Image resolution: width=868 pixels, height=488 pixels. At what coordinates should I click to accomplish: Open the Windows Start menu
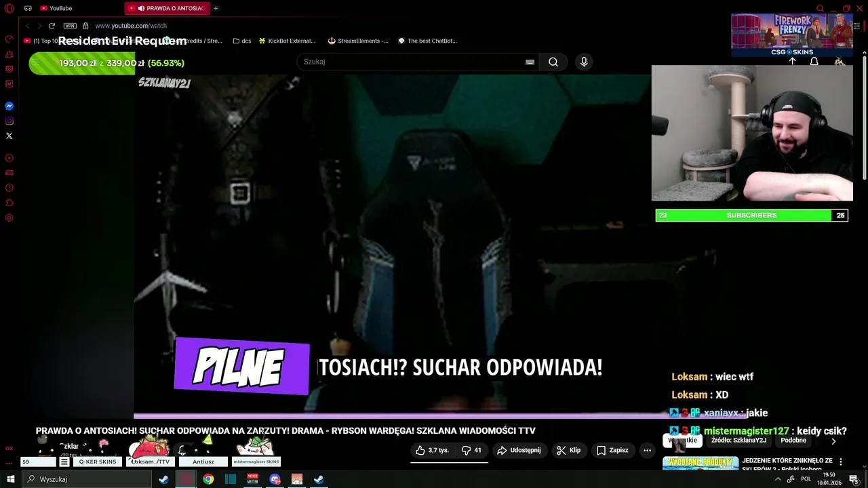[x=11, y=479]
